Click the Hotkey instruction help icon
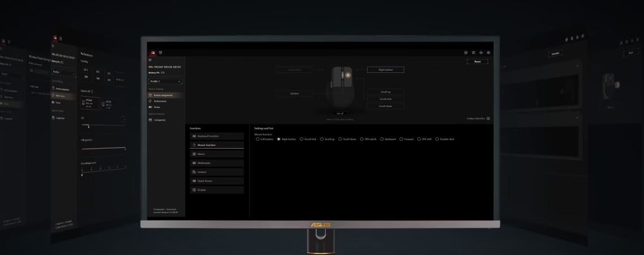Image resolution: width=644 pixels, height=255 pixels. coord(488,119)
